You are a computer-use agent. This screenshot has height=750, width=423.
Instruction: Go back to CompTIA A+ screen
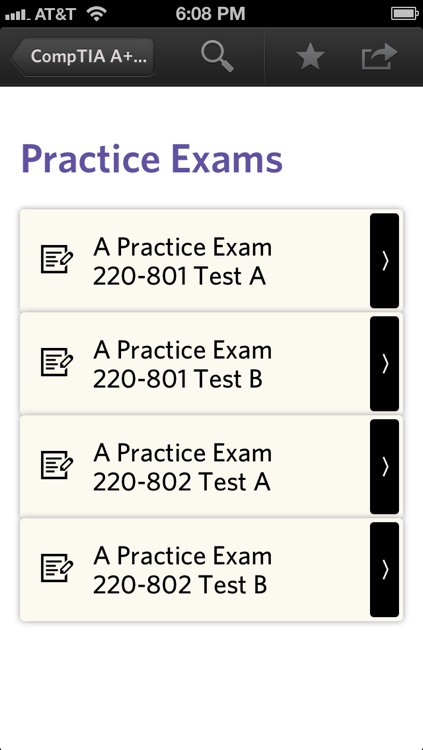pos(82,56)
